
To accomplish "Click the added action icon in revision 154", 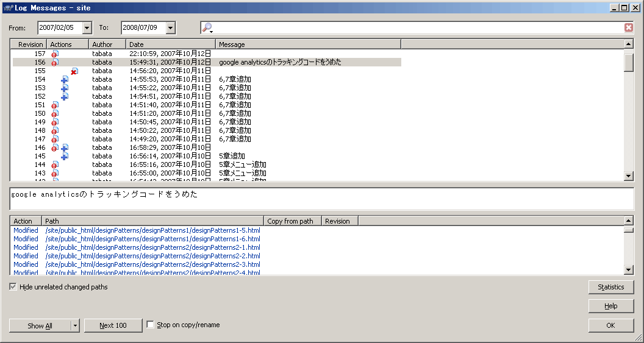I will coord(65,80).
